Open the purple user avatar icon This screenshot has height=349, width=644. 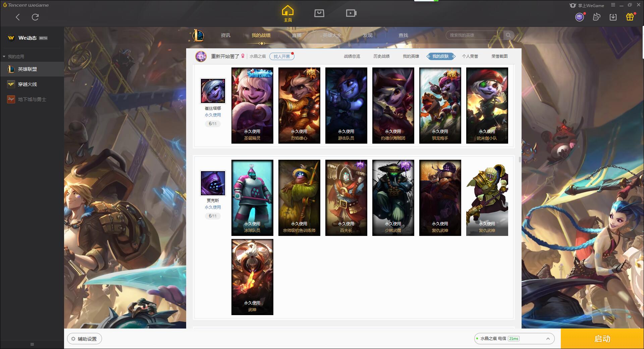(x=580, y=17)
